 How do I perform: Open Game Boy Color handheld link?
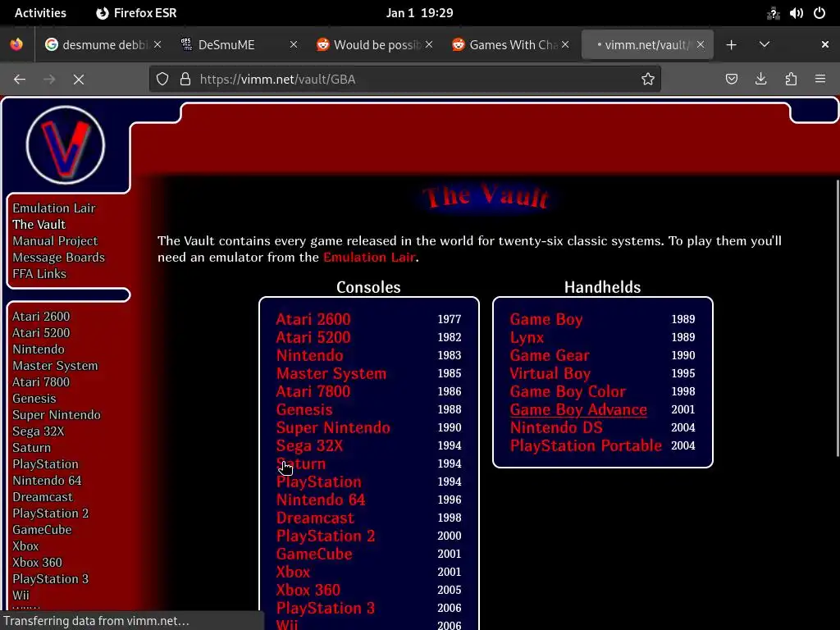click(568, 391)
